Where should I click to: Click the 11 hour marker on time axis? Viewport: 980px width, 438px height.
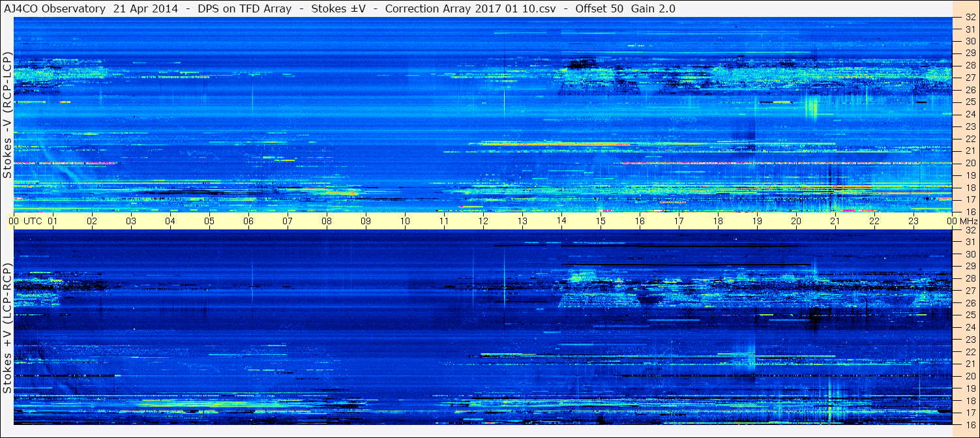tap(444, 221)
